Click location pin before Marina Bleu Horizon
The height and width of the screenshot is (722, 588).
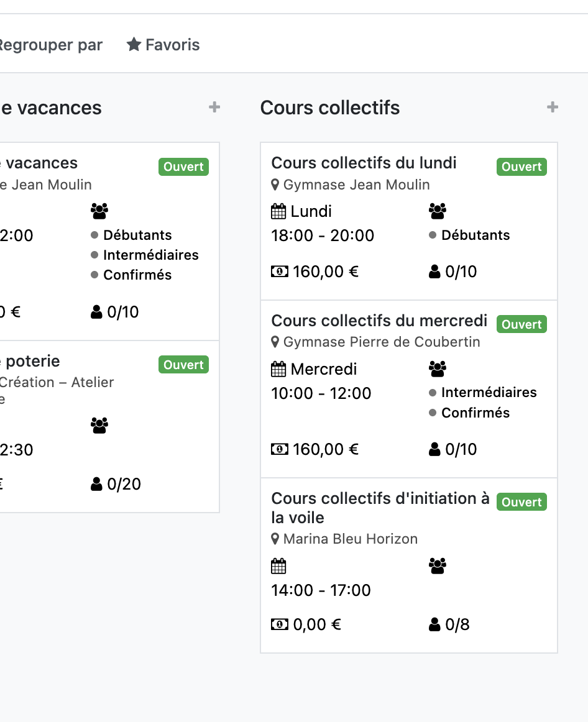pos(276,539)
